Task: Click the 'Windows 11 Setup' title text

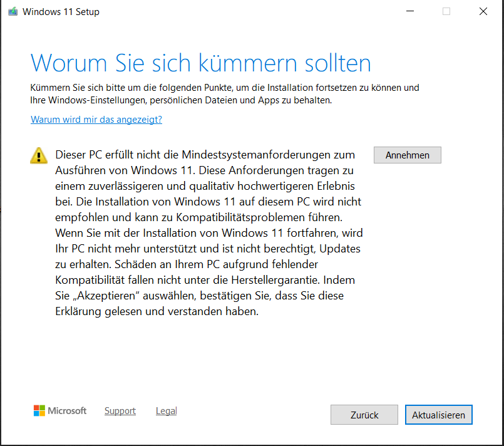Action: [x=61, y=12]
